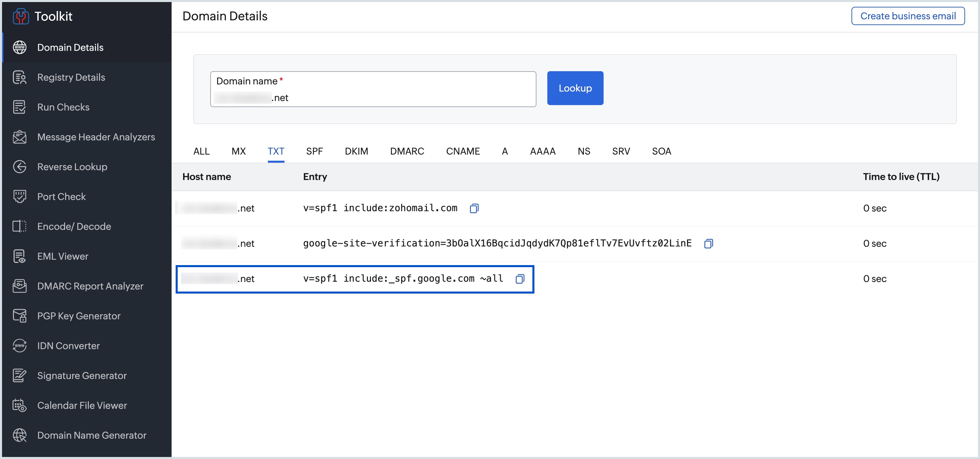This screenshot has width=980, height=459.
Task: View the SOA records tab
Action: pyautogui.click(x=661, y=151)
